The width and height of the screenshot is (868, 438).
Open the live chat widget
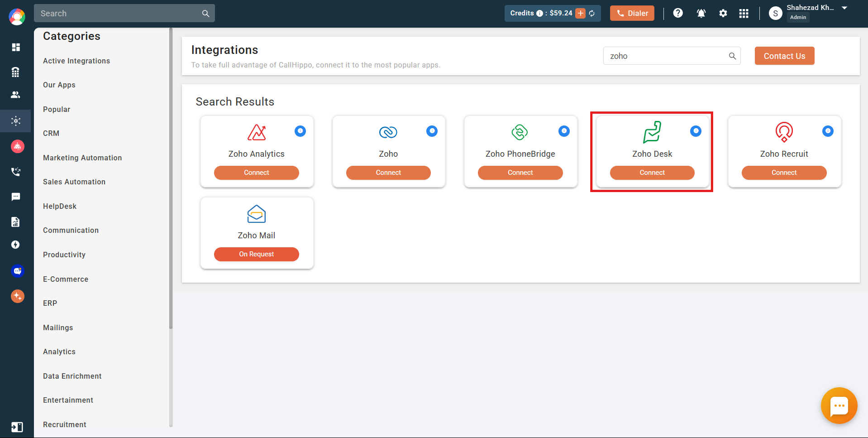839,406
